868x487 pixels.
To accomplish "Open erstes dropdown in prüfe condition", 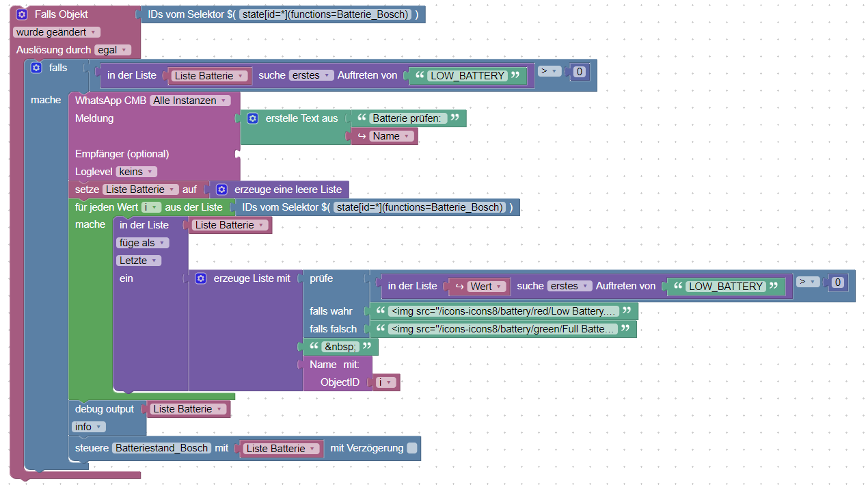I will 569,286.
